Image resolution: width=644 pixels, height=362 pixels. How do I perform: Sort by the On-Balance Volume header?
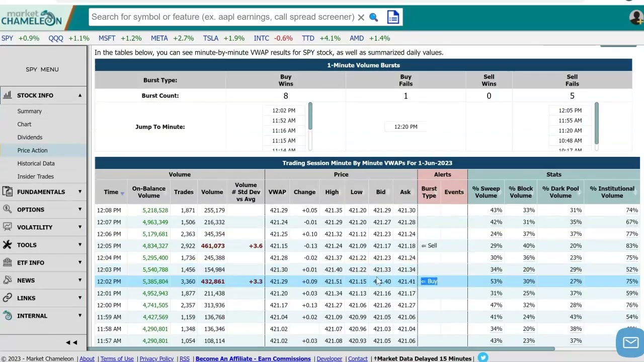[148, 192]
